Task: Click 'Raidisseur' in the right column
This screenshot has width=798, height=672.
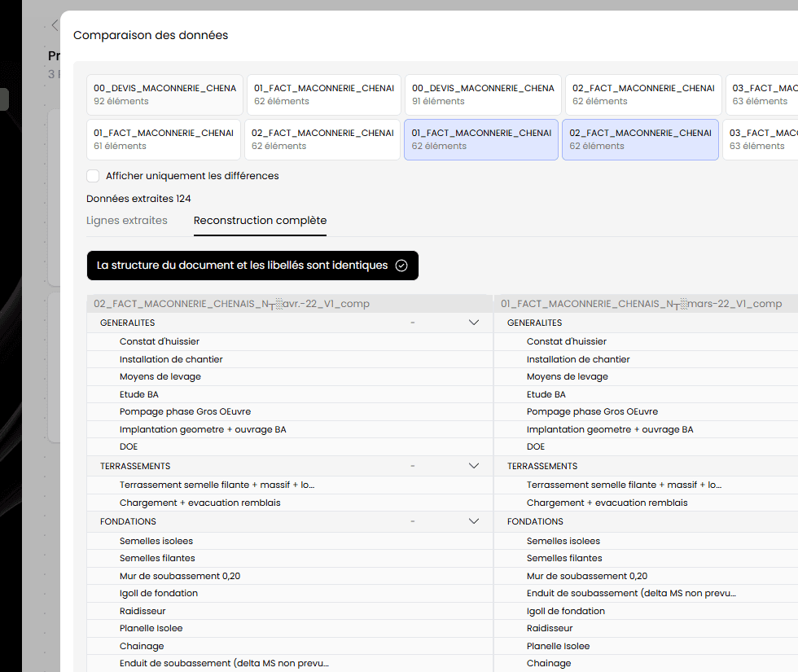Action: 550,629
